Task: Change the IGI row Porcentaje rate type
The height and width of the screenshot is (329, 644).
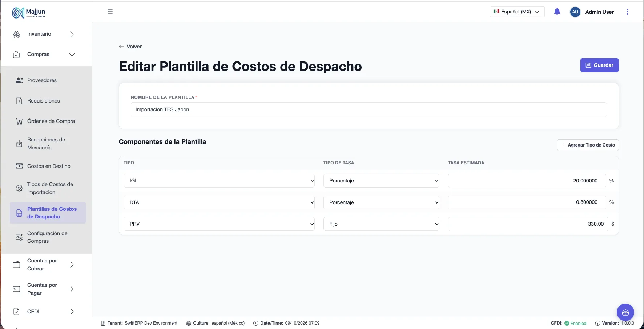Action: pyautogui.click(x=381, y=181)
